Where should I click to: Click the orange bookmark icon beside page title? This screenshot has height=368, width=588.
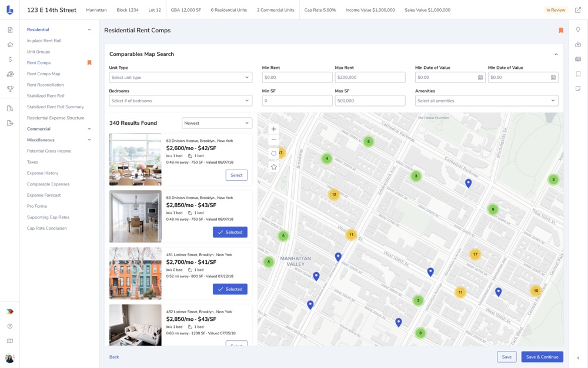tap(561, 31)
